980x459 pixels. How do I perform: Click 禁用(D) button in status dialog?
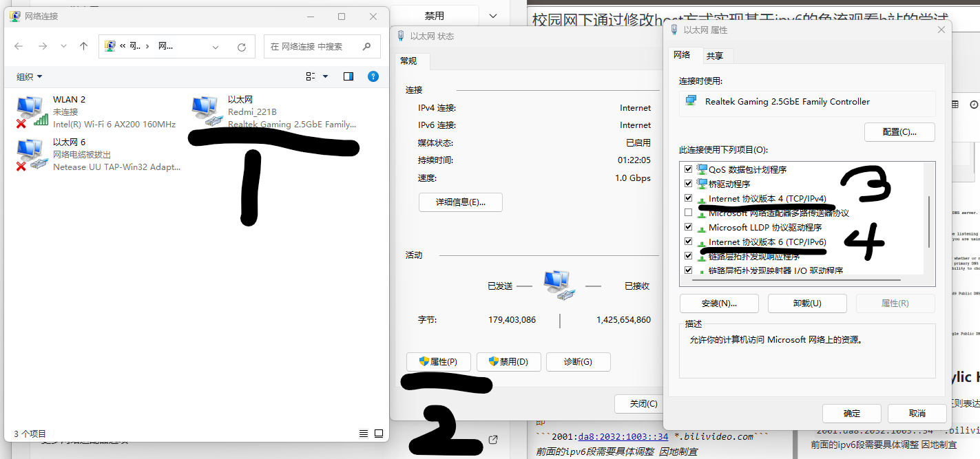point(508,362)
